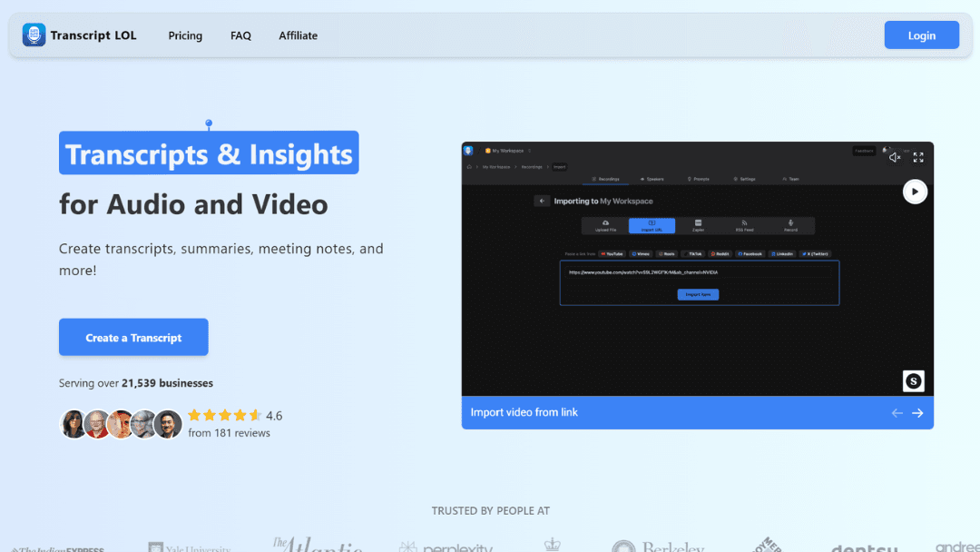Click the Perplexity logo in trusted section
This screenshot has width=980, height=552.
point(446,547)
